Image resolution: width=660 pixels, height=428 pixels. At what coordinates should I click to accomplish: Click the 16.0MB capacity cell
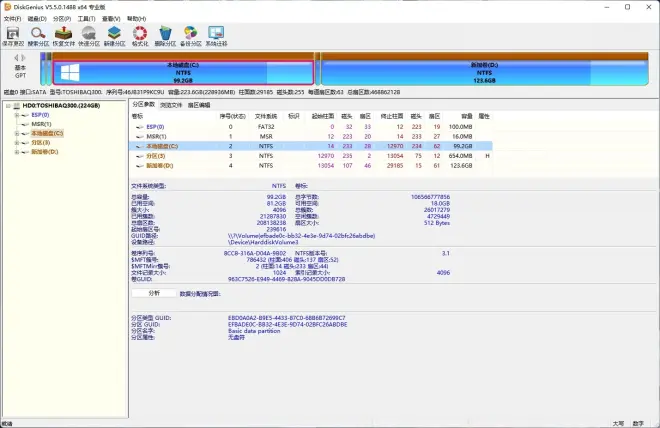click(462, 136)
